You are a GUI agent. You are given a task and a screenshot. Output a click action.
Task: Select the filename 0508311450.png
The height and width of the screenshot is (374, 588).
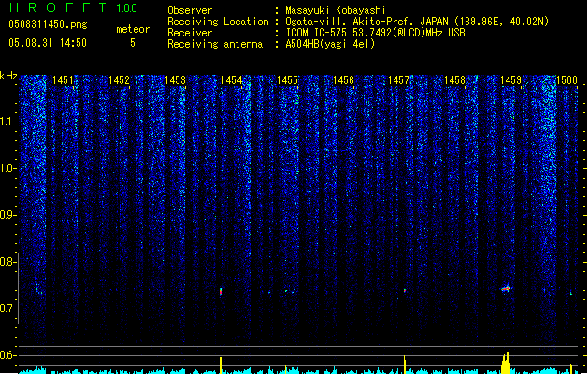point(48,24)
